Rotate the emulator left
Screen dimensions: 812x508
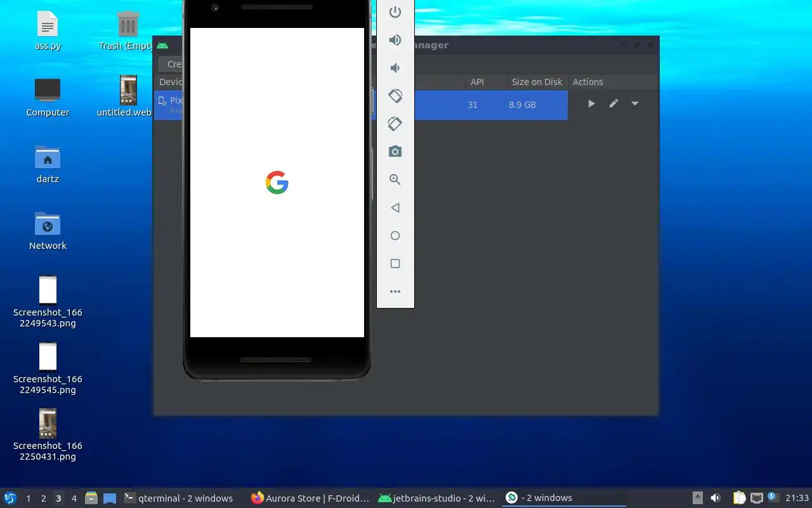(395, 96)
